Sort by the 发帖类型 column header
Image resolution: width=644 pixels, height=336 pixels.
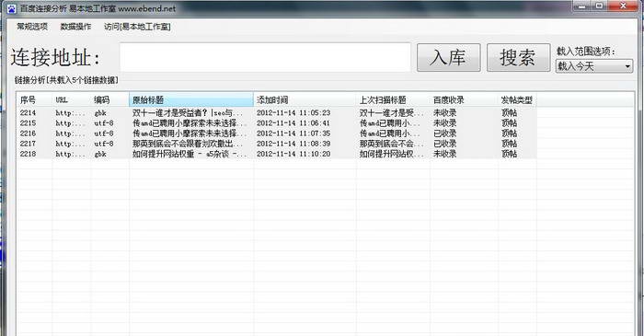coord(517,99)
